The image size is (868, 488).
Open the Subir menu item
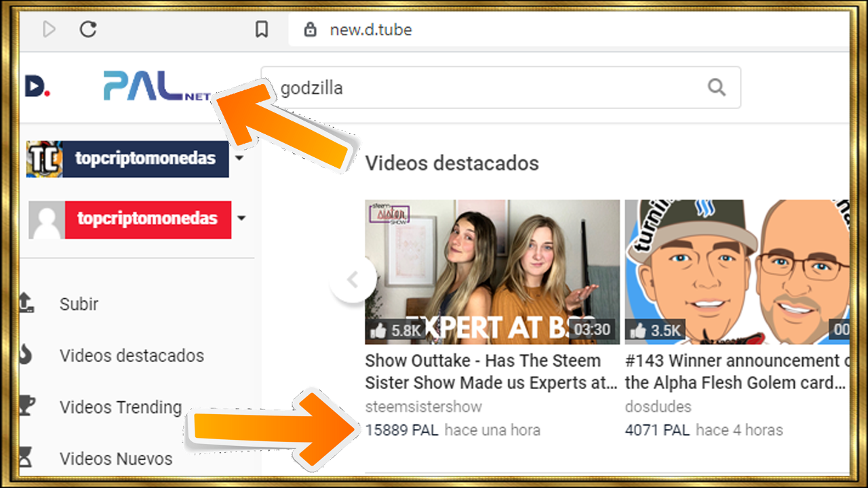tap(79, 304)
